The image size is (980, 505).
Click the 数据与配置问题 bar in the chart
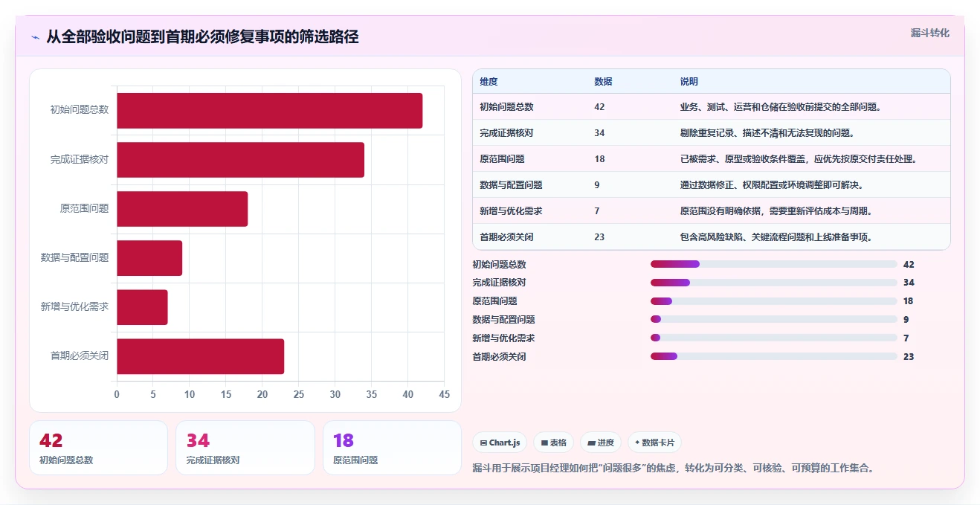[149, 258]
